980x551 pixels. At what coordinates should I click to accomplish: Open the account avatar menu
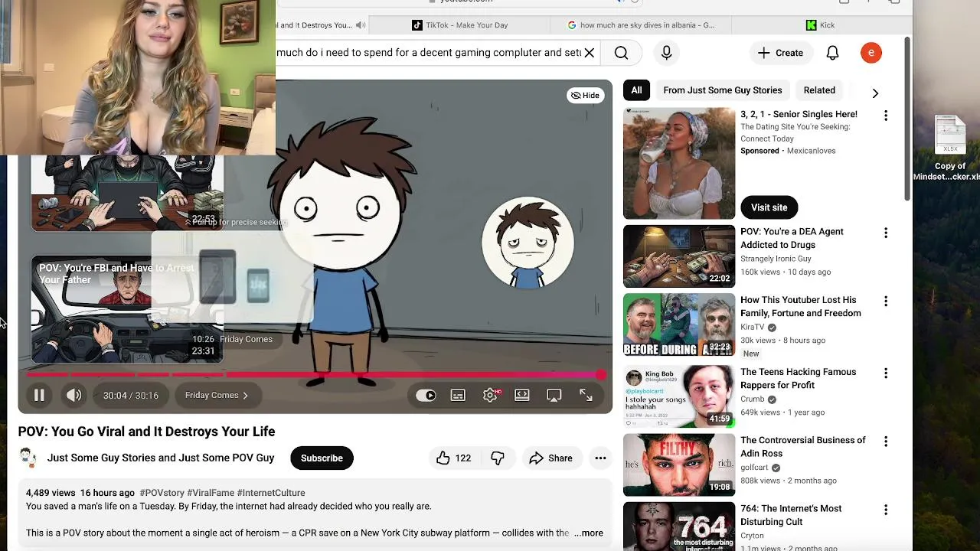871,53
